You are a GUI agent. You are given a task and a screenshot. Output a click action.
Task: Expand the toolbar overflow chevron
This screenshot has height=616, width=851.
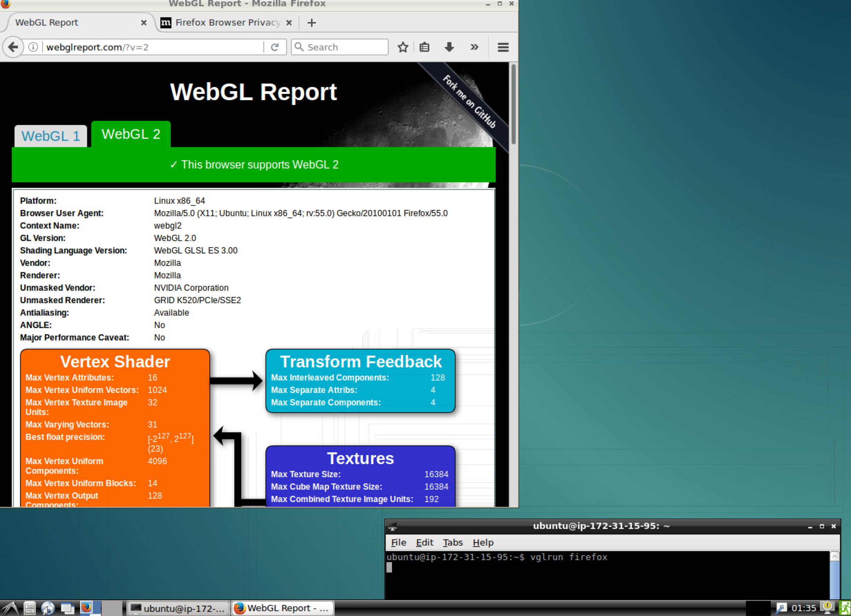(x=474, y=47)
